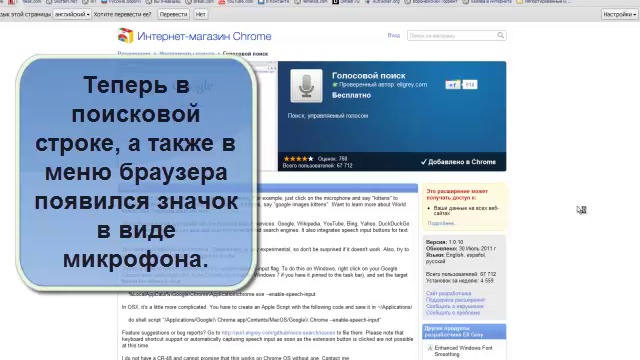Click the Обновлено: 30 Июль 2011 text

461,249
